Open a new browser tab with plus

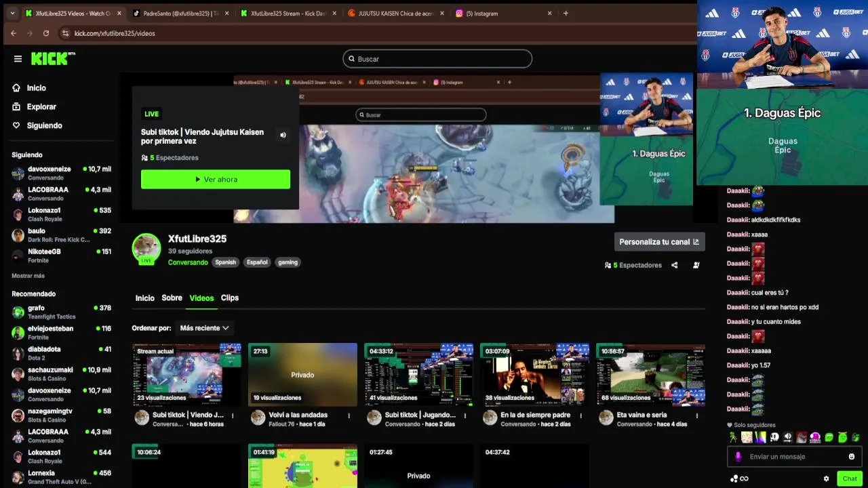[x=566, y=13]
